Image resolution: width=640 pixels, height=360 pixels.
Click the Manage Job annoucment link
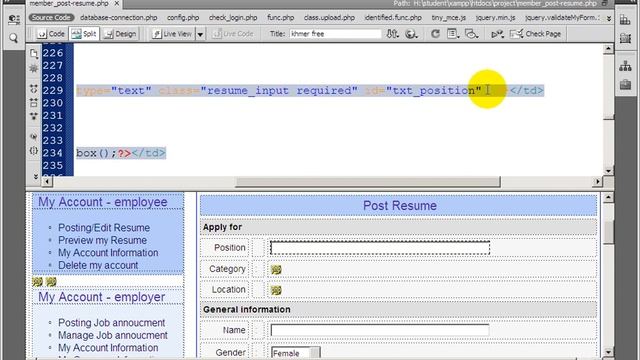click(x=113, y=336)
